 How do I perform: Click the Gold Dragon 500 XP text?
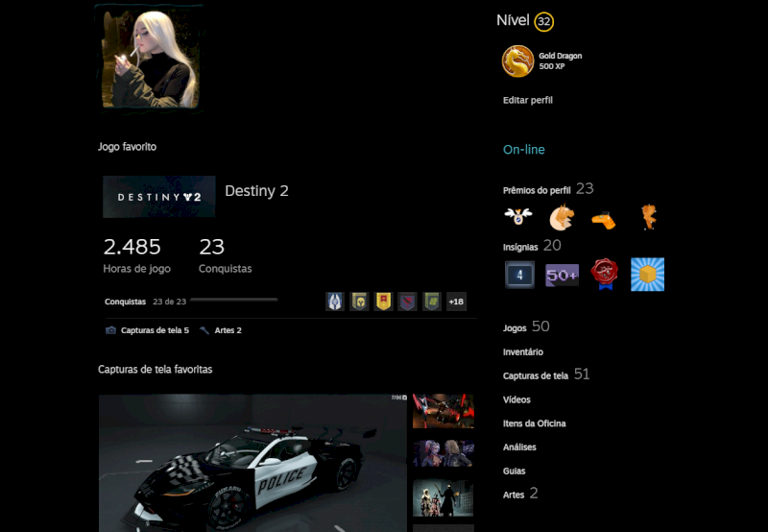[561, 61]
